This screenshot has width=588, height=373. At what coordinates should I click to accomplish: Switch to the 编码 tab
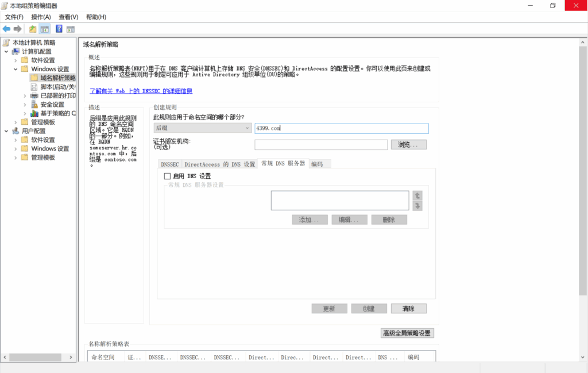tap(317, 164)
